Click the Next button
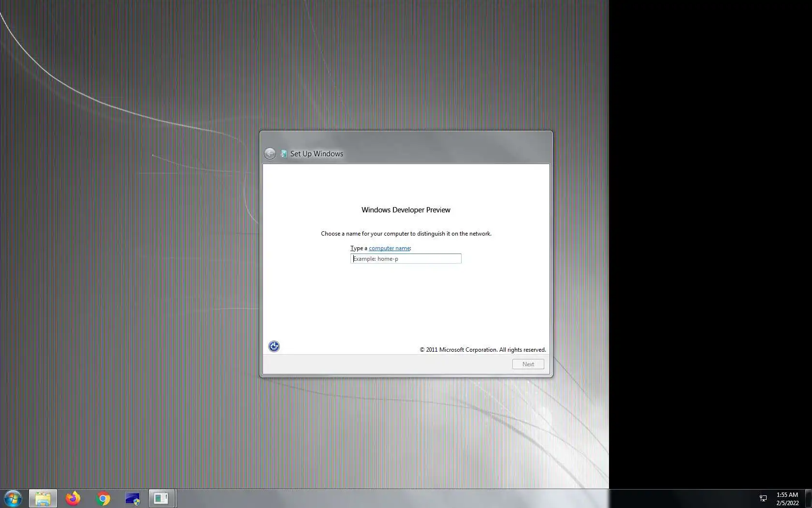The width and height of the screenshot is (812, 508). tap(528, 364)
